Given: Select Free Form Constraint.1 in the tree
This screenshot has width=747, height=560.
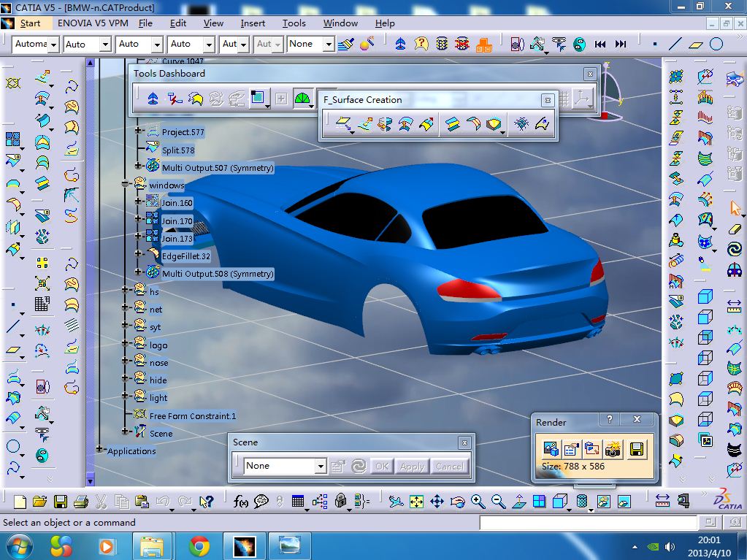Looking at the screenshot, I should (x=193, y=416).
